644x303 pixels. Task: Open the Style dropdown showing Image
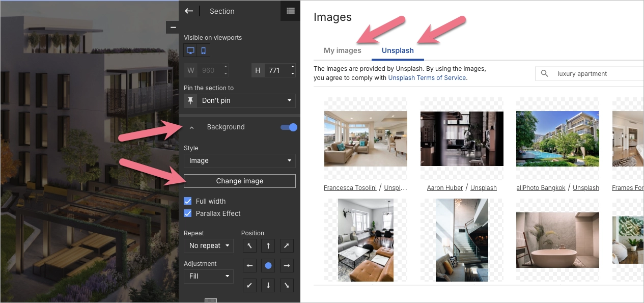click(x=239, y=160)
